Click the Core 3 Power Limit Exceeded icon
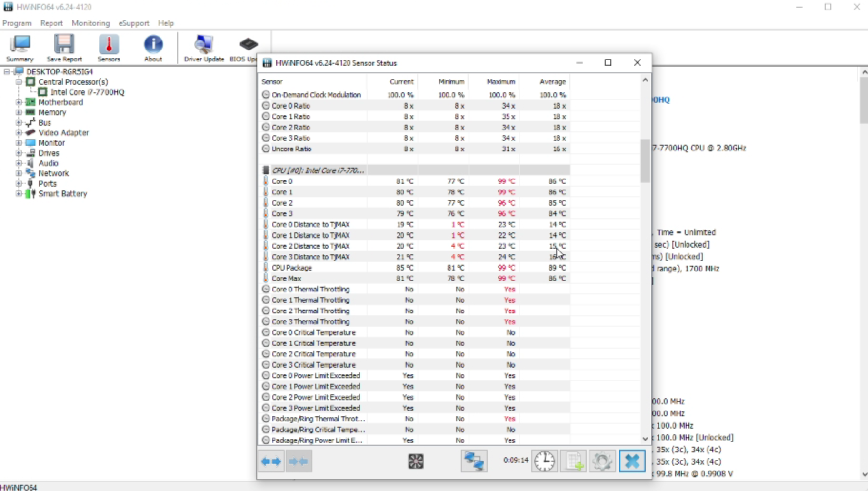 [x=266, y=408]
